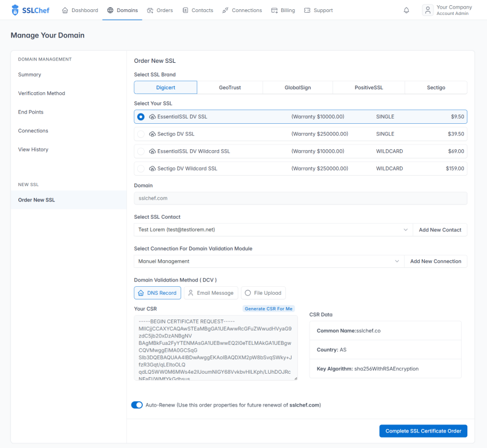Click the user account avatar icon
487x448 pixels.
tap(428, 10)
